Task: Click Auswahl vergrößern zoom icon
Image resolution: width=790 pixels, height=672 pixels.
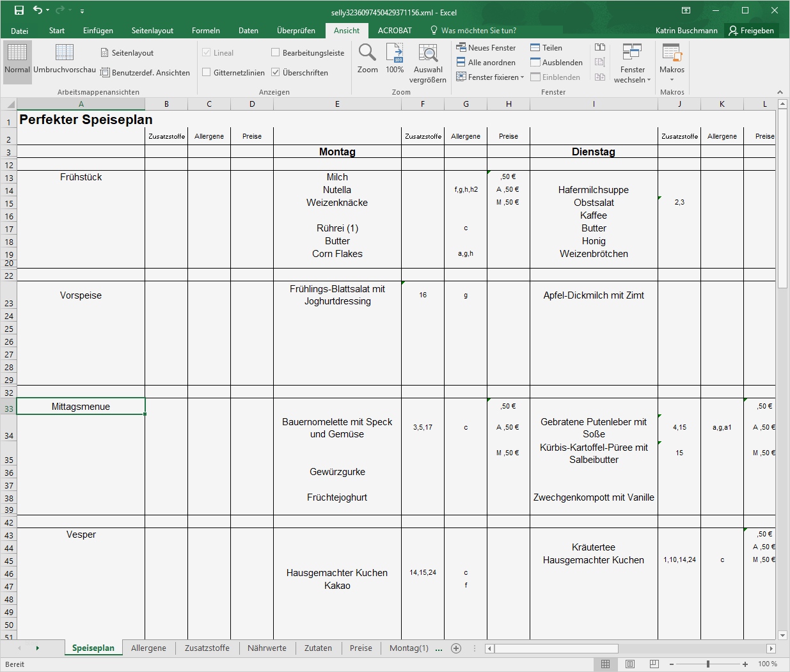Action: pyautogui.click(x=428, y=53)
